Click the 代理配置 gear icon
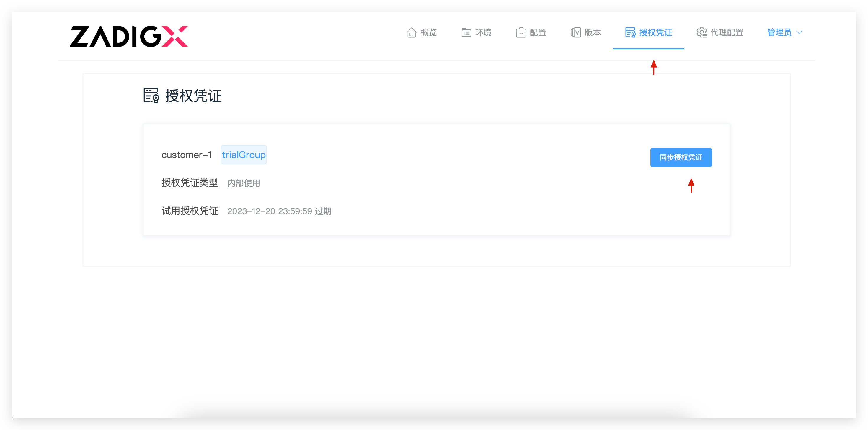868x430 pixels. (x=702, y=32)
